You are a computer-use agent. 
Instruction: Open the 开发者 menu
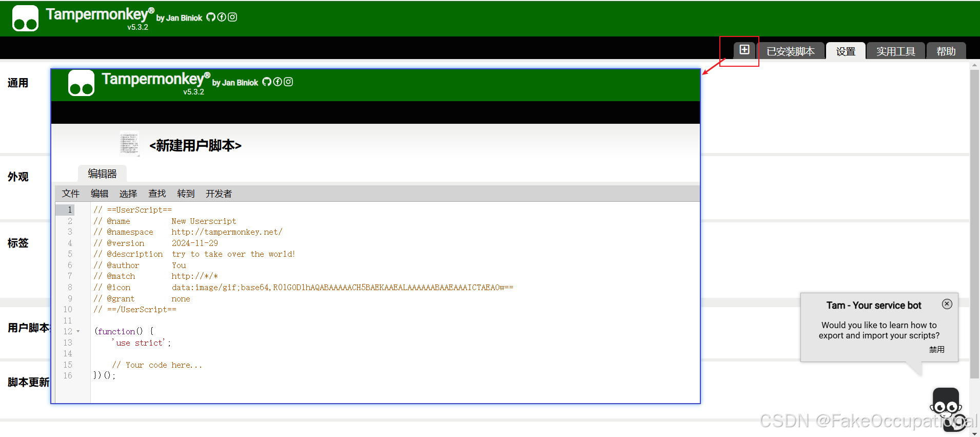click(x=219, y=194)
